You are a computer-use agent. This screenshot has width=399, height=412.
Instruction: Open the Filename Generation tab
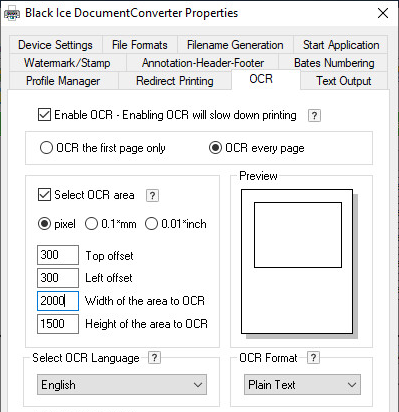point(235,45)
